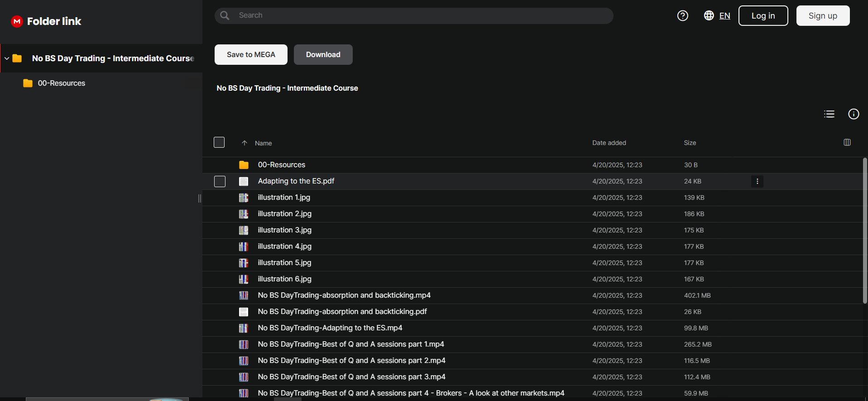The image size is (868, 401).
Task: Click the search magnifier icon
Action: click(x=225, y=15)
